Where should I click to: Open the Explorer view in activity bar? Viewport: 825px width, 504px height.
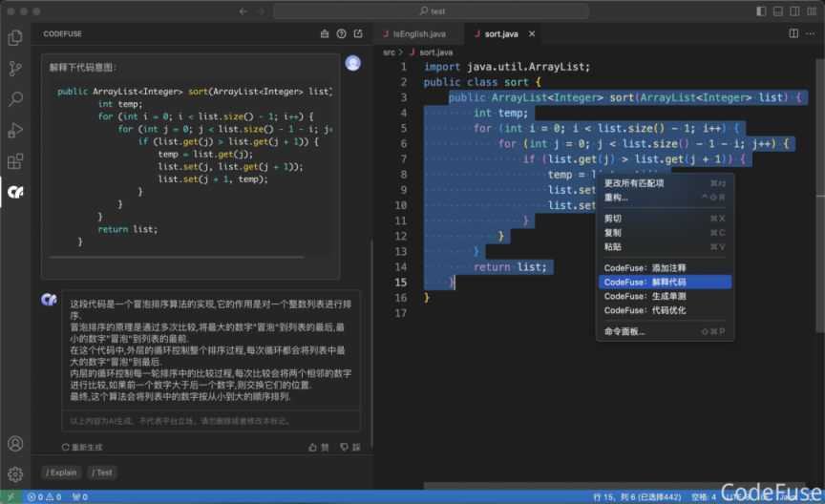click(x=15, y=38)
